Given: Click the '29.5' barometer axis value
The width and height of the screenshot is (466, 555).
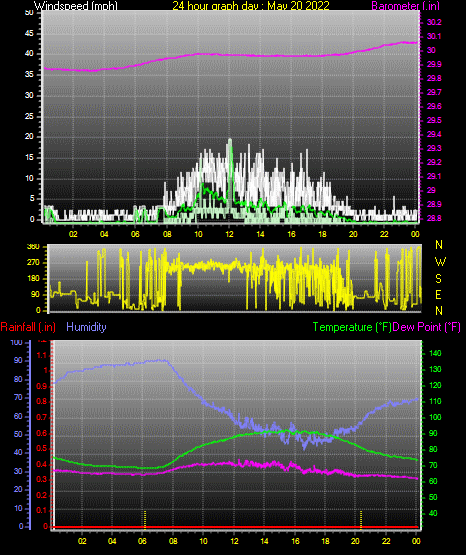Looking at the screenshot, I should tap(434, 120).
